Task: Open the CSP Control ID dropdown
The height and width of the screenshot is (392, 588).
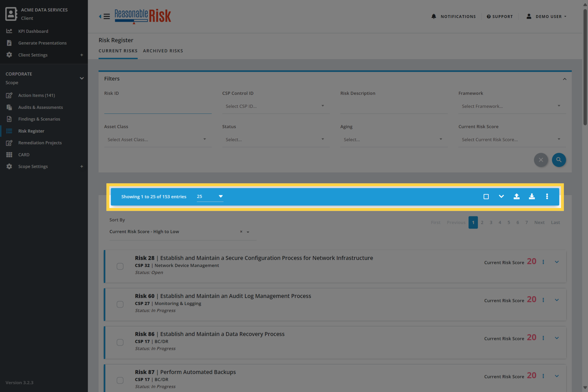Action: click(x=276, y=106)
